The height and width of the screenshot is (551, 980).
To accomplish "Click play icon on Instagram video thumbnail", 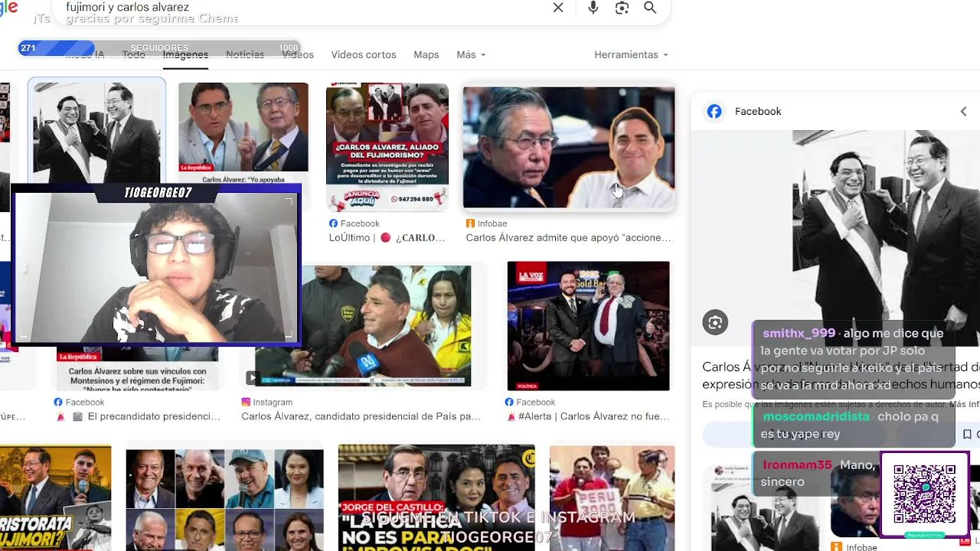I will [x=252, y=377].
